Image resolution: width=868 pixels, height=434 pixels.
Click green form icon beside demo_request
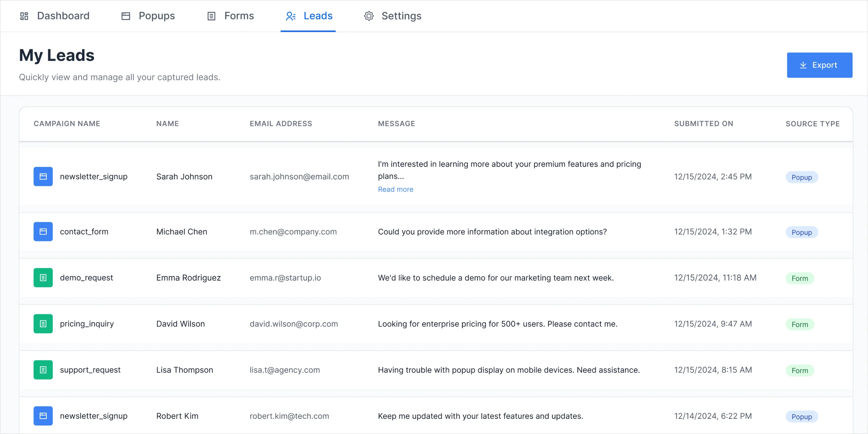coord(43,278)
